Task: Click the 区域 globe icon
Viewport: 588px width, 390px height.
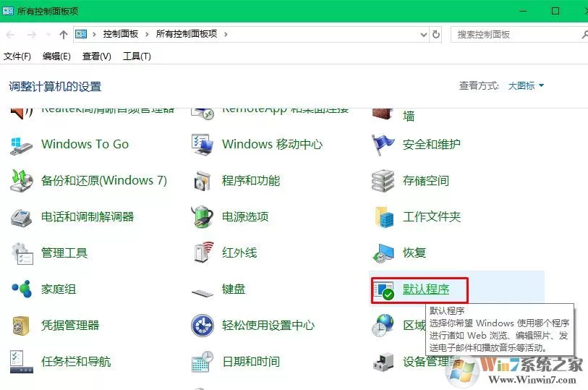Action: point(383,325)
